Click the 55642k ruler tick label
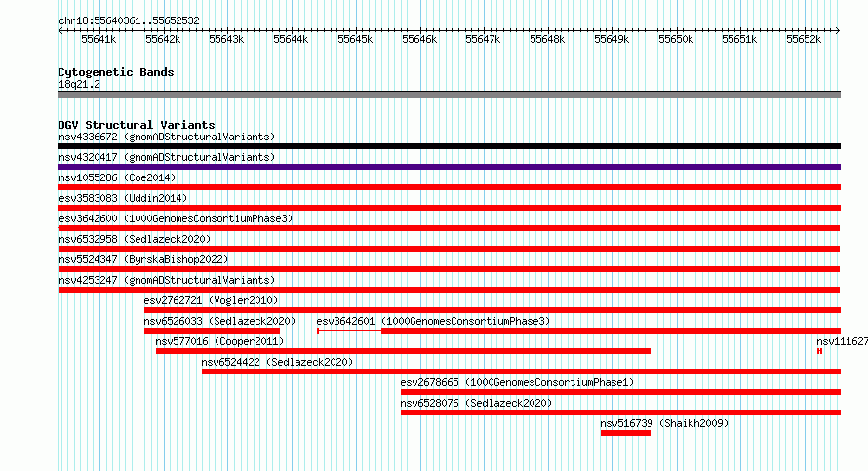The image size is (868, 471). [x=163, y=39]
